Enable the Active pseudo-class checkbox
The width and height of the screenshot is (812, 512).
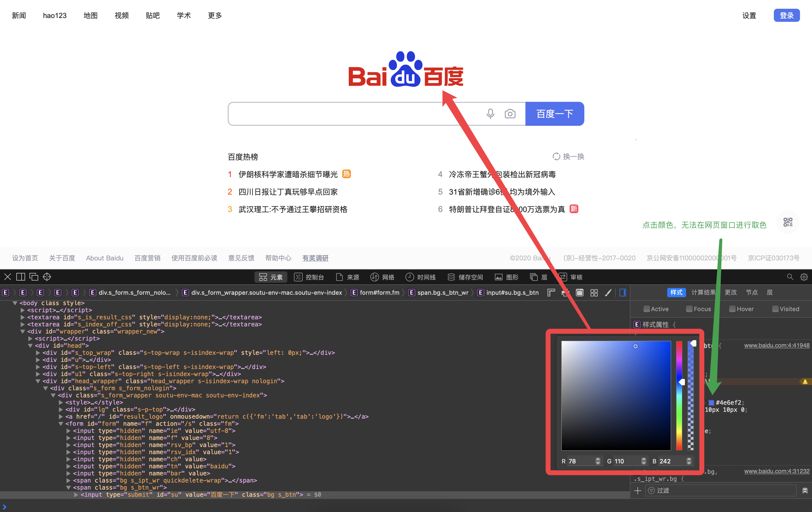click(x=646, y=309)
